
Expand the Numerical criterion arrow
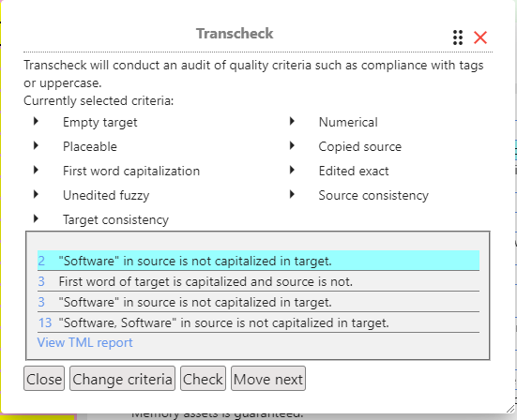[x=292, y=122]
